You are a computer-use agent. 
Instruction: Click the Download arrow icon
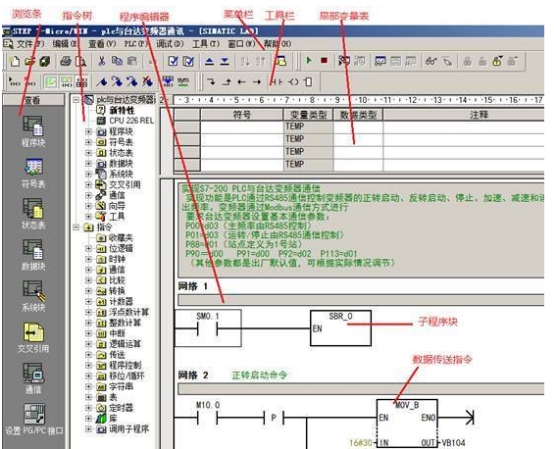(x=225, y=61)
